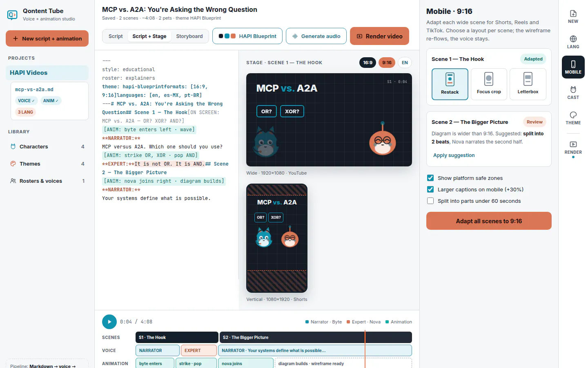Select the 'byte enters' animation clip
The width and height of the screenshot is (588, 368).
155,364
